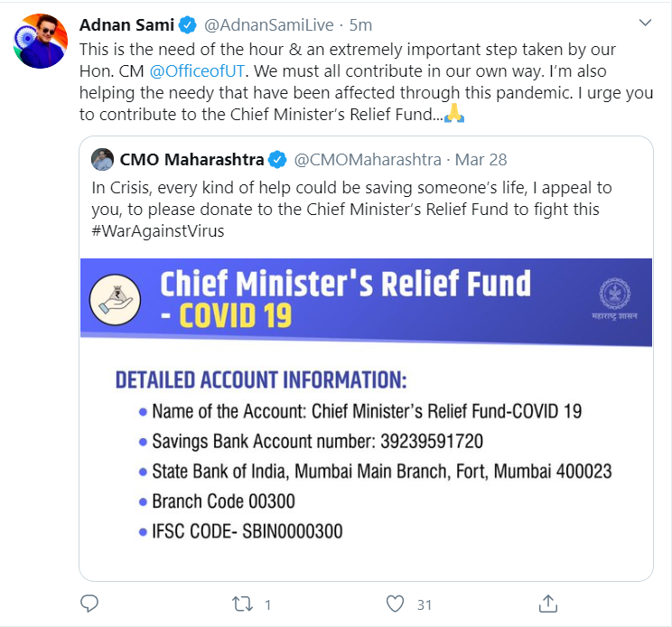This screenshot has height=627, width=672.
Task: Open the #WarAgainstVirus hashtag
Action: click(x=158, y=230)
